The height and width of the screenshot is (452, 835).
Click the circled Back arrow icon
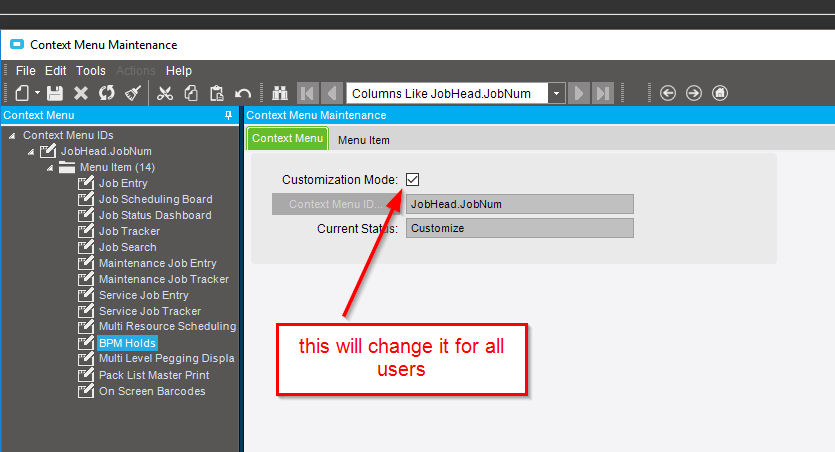[x=668, y=93]
